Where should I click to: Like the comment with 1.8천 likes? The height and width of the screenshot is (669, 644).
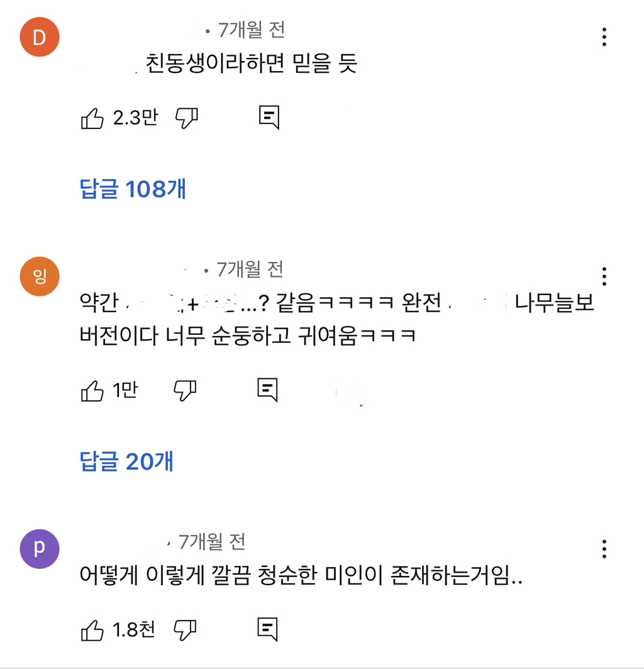point(92,630)
